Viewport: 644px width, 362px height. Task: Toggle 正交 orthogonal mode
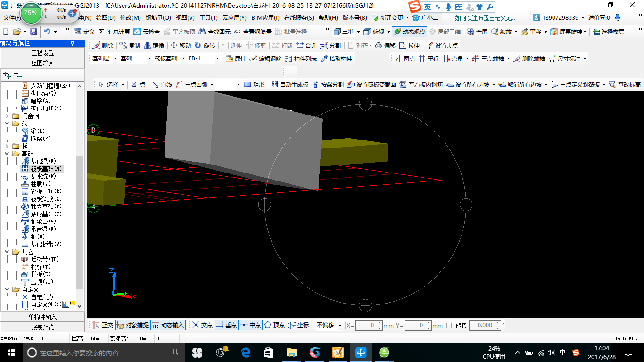(x=103, y=325)
